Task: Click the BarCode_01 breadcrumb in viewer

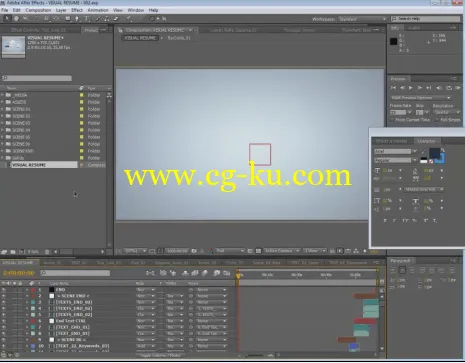Action: click(x=179, y=38)
